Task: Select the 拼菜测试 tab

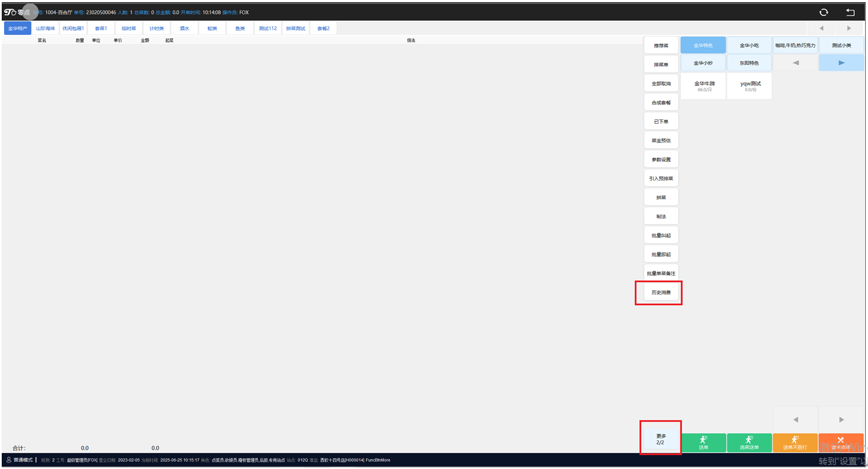Action: click(295, 28)
